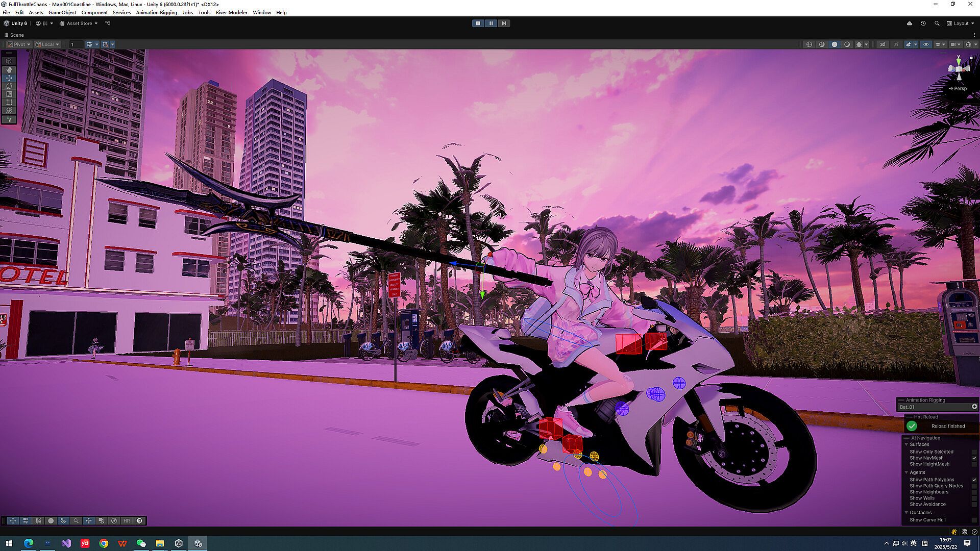Toggle 2D scene view mode
This screenshot has height=551, width=980.
[x=883, y=44]
